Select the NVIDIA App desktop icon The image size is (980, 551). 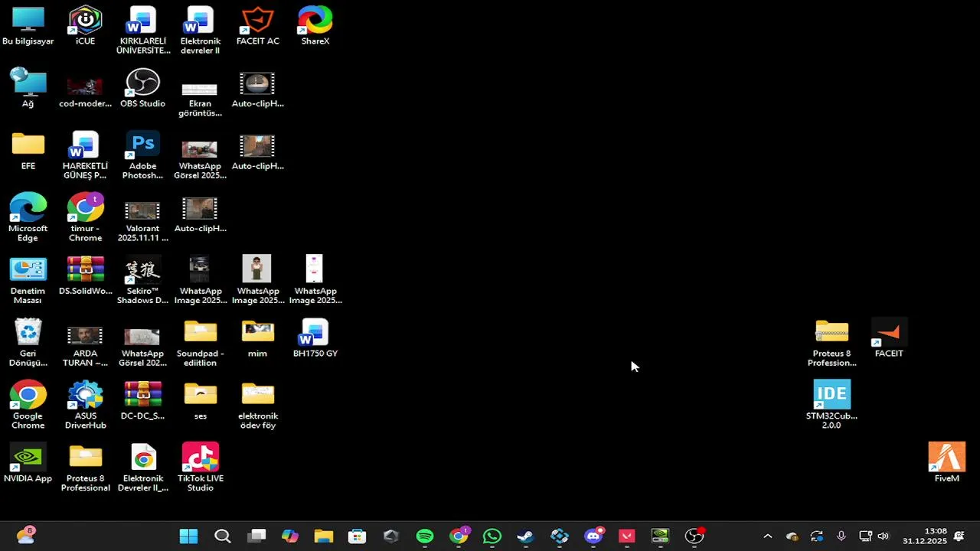tap(28, 464)
